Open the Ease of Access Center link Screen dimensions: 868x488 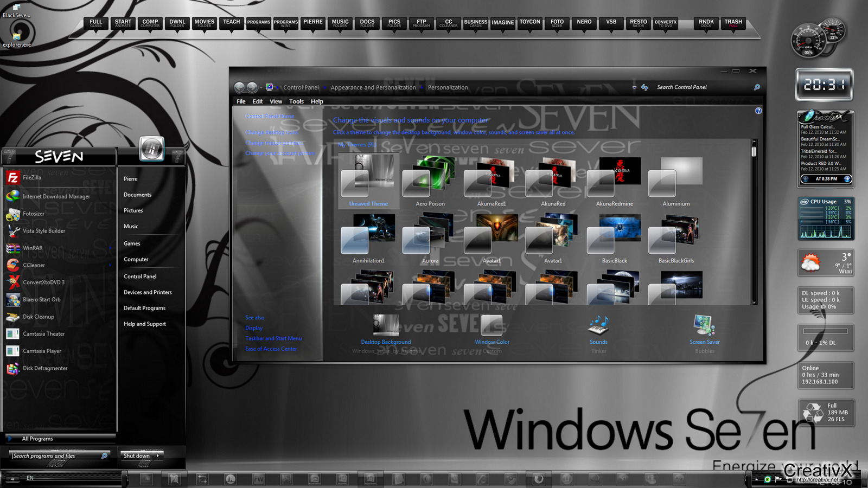pyautogui.click(x=271, y=349)
